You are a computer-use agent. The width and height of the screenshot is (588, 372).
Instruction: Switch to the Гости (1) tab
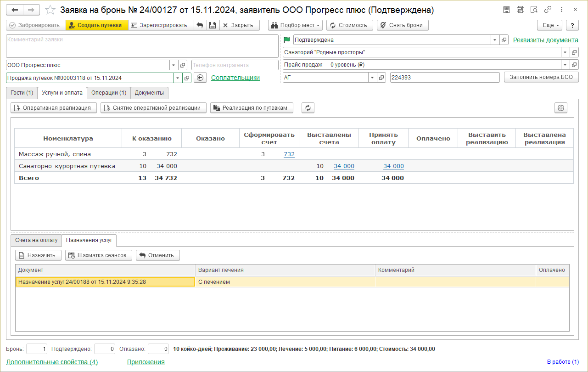[22, 93]
